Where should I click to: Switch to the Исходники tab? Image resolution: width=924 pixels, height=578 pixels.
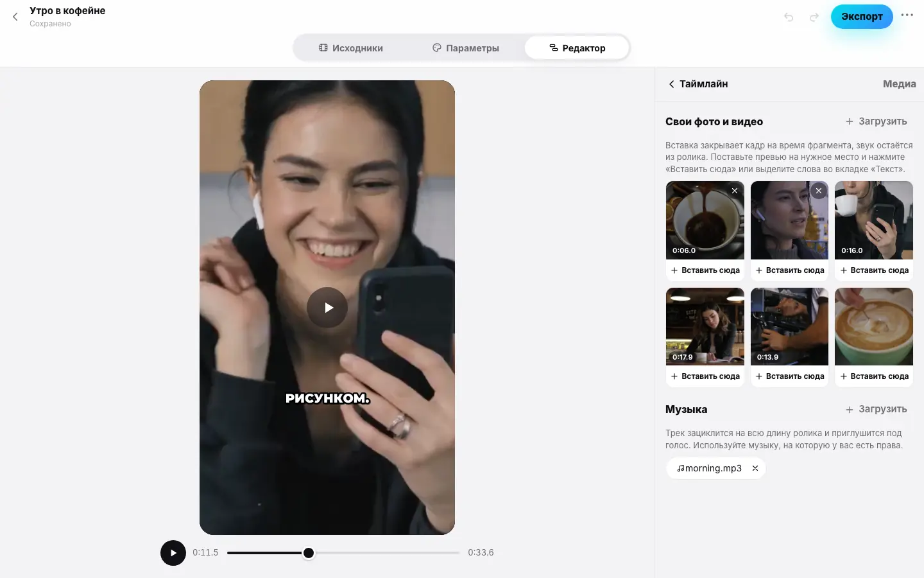pos(351,48)
